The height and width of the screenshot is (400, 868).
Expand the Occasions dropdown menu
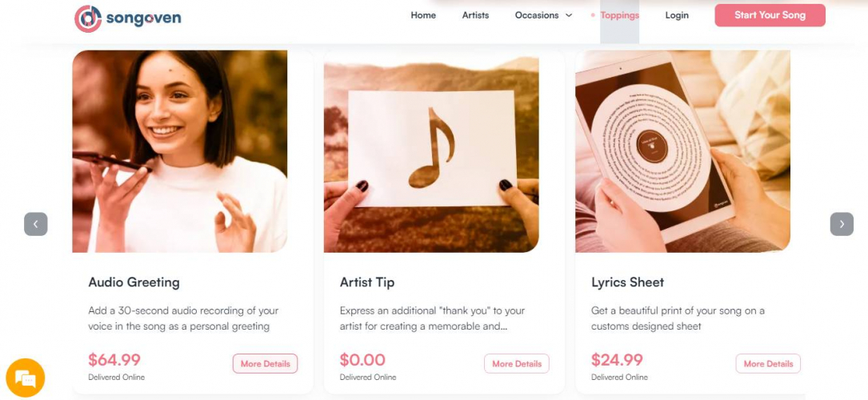[x=544, y=15]
